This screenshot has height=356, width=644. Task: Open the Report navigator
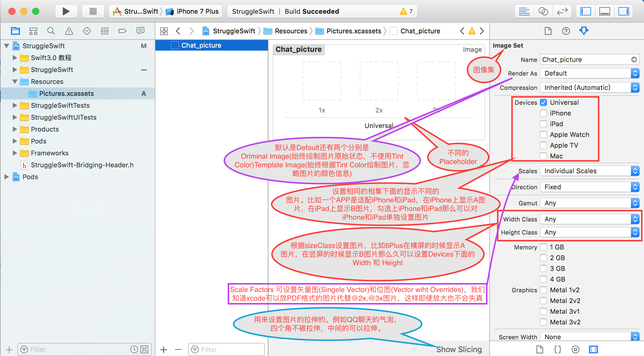pyautogui.click(x=140, y=31)
